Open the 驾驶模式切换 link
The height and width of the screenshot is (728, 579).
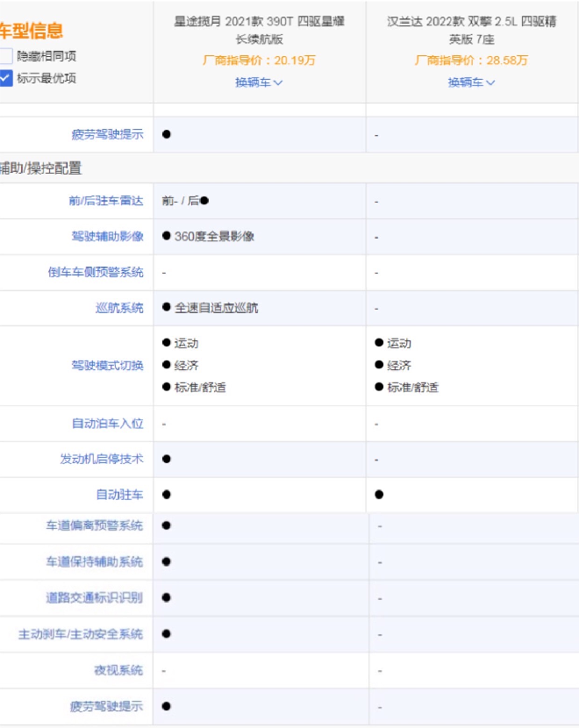click(107, 366)
